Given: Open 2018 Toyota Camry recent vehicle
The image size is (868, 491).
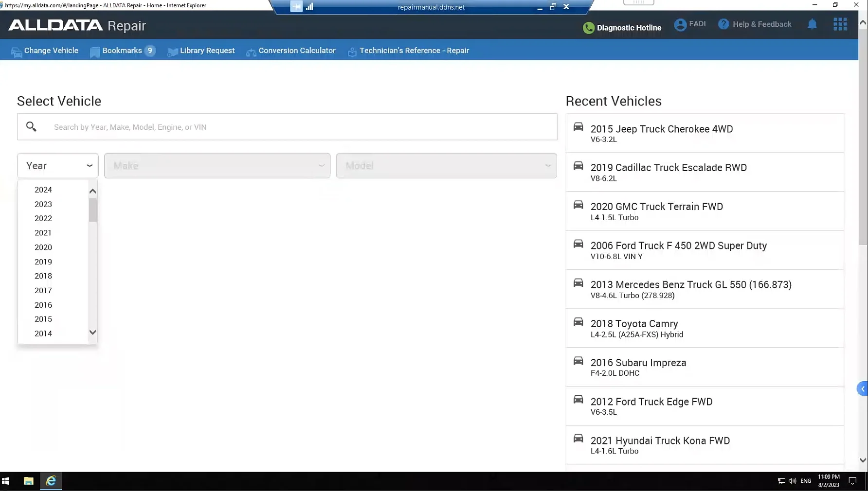Looking at the screenshot, I should [x=705, y=328].
